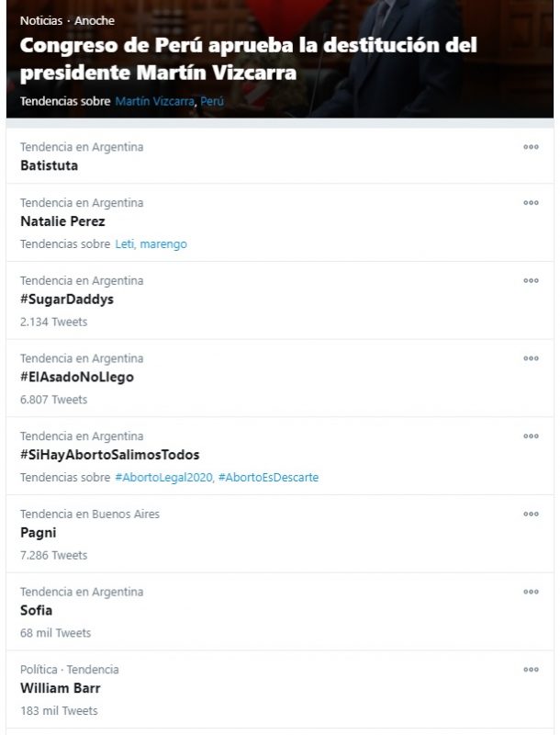560x735 pixels.
Task: Click the marengo related trend link
Action: tap(163, 243)
